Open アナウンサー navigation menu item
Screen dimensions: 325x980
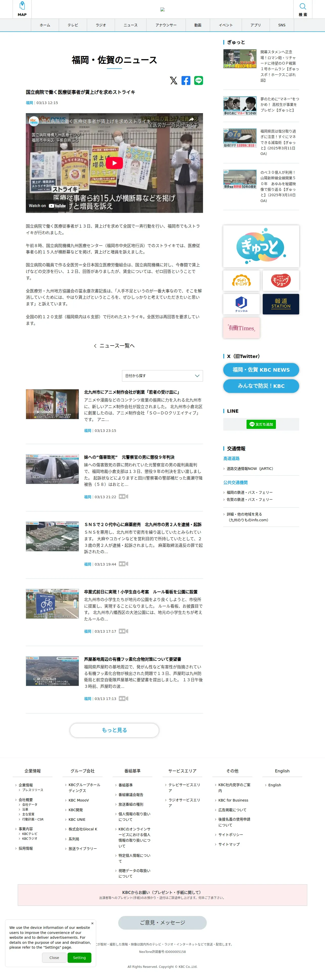[166, 25]
